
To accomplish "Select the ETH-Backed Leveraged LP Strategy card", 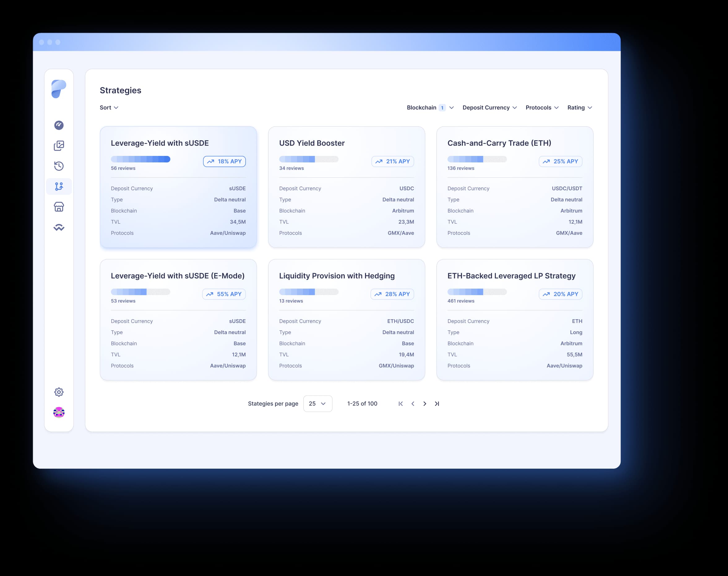I will point(514,320).
